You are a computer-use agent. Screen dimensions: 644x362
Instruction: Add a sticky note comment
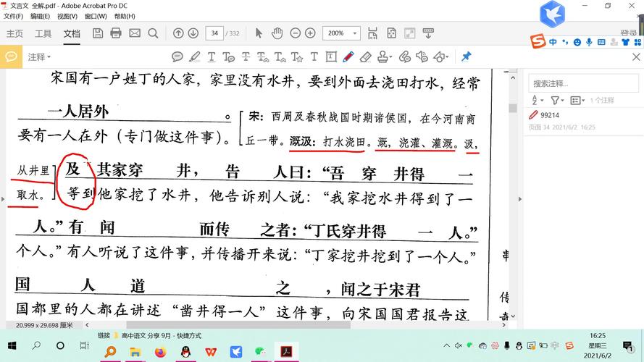point(177,56)
